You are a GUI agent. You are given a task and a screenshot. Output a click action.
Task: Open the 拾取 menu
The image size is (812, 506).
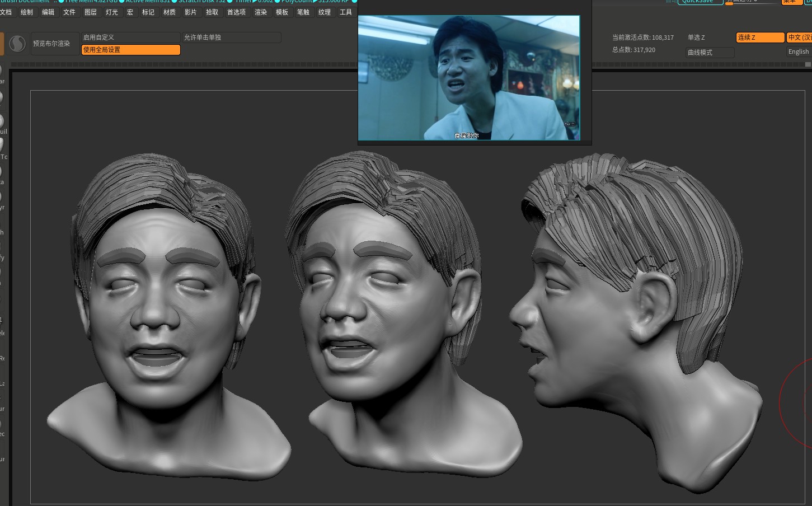tap(212, 12)
